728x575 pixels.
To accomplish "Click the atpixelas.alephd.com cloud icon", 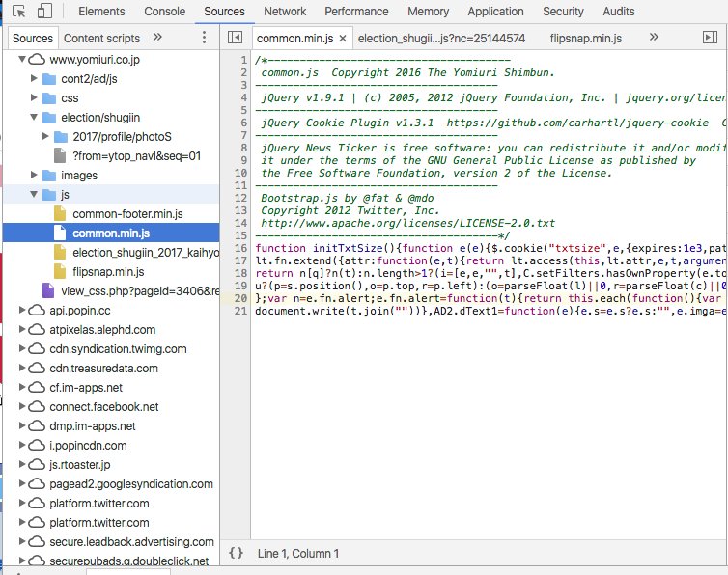I will point(37,330).
